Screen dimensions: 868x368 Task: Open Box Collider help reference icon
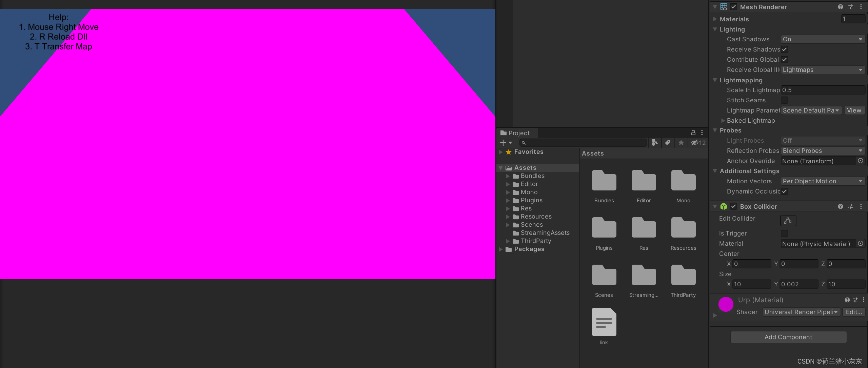coord(840,206)
